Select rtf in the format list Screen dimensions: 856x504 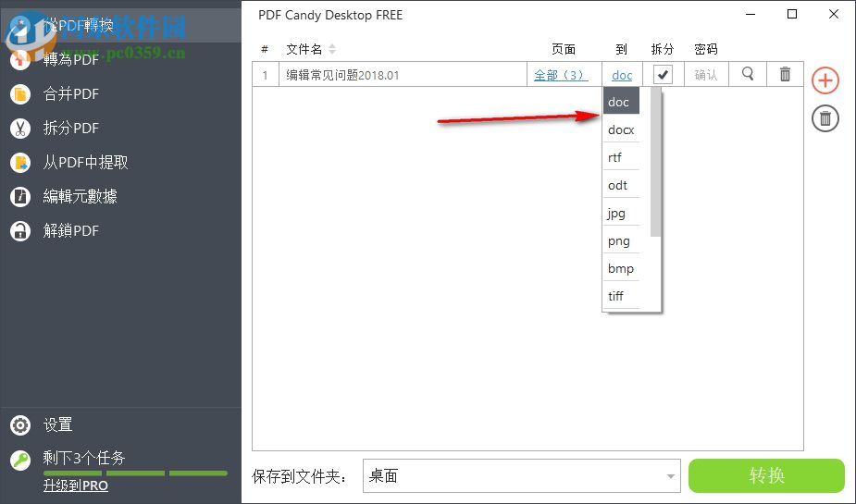[x=621, y=157]
